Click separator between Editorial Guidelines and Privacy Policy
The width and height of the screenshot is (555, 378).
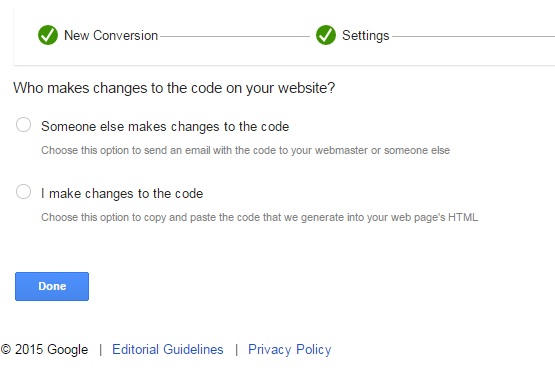[236, 350]
